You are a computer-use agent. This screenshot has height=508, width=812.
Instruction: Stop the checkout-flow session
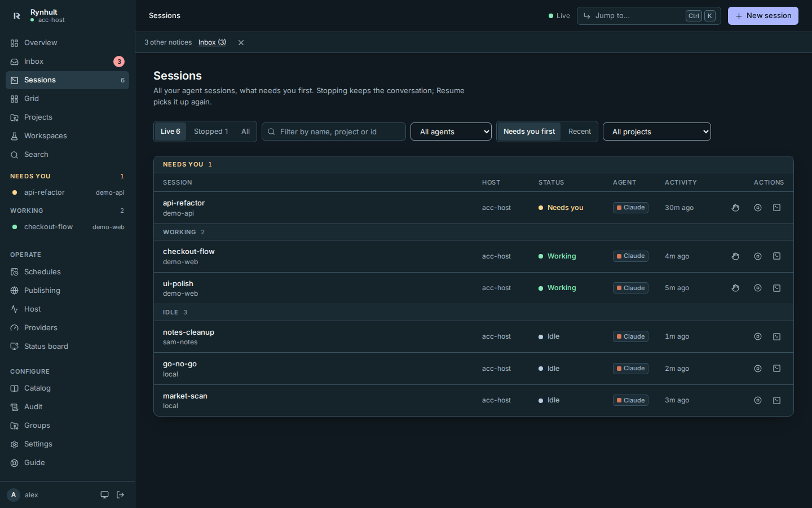pyautogui.click(x=758, y=256)
